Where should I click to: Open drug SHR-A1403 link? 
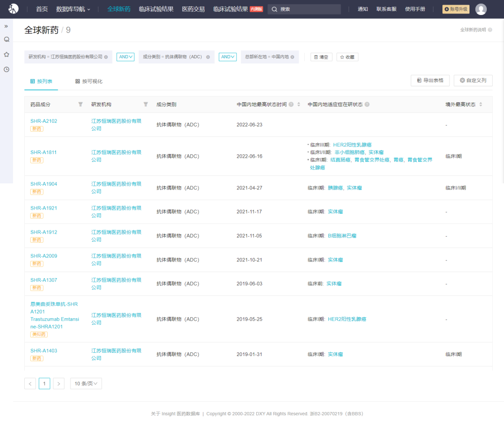pyautogui.click(x=44, y=350)
